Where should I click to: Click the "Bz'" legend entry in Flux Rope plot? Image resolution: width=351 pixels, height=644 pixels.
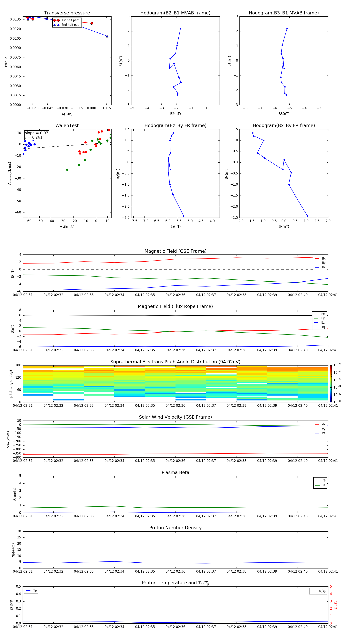(320, 323)
